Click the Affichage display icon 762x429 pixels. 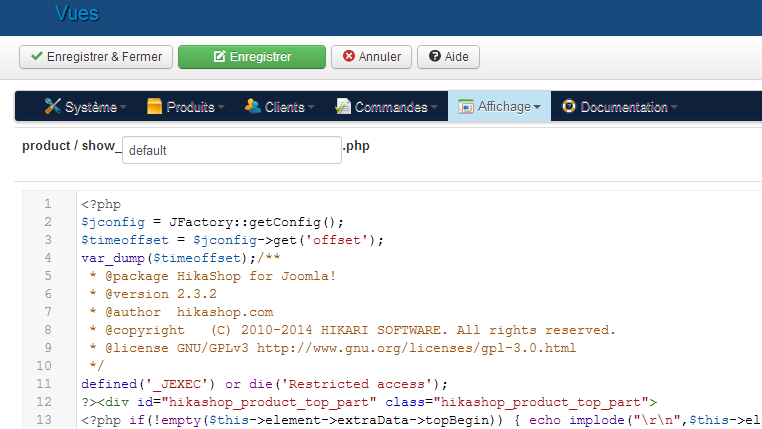(466, 106)
